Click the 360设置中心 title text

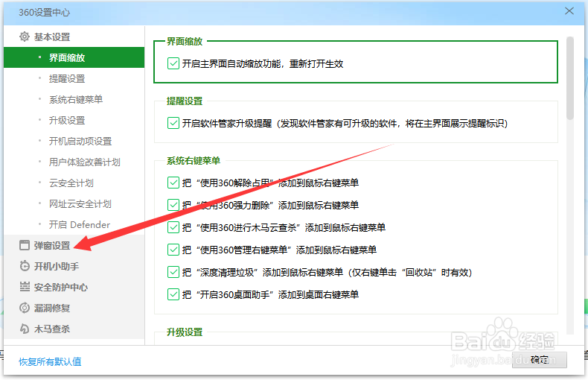pos(44,13)
